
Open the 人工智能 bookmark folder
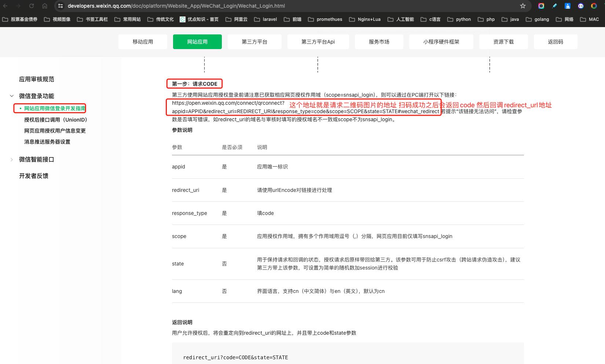pyautogui.click(x=401, y=19)
